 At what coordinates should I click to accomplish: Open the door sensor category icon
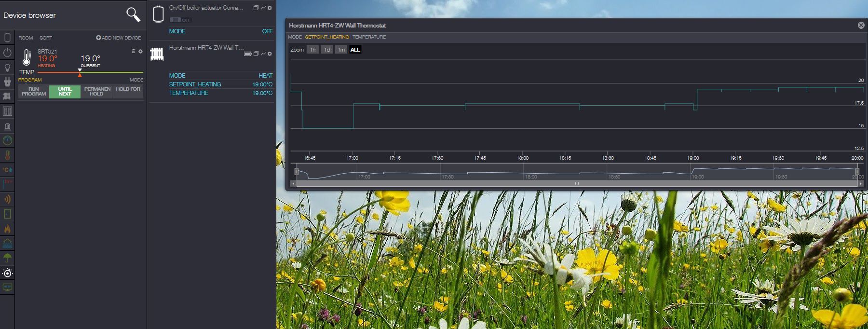click(x=7, y=214)
